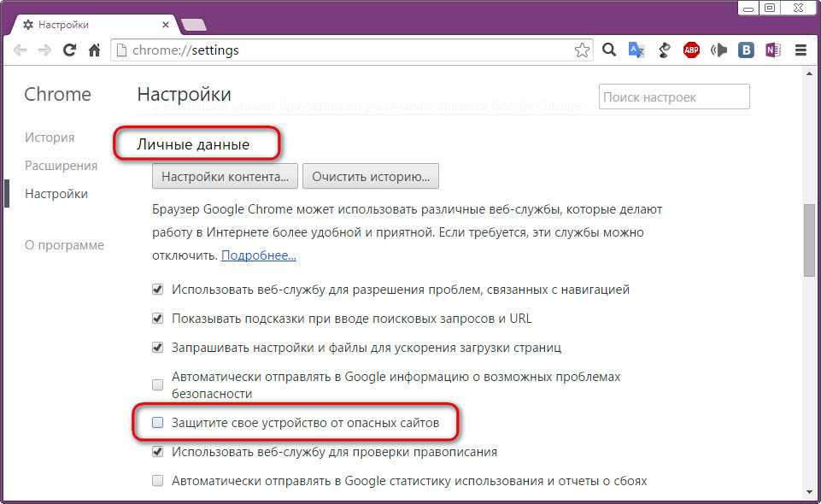Viewport: 821px width, 504px height.
Task: Open the extension icon next to Translate
Action: point(664,50)
